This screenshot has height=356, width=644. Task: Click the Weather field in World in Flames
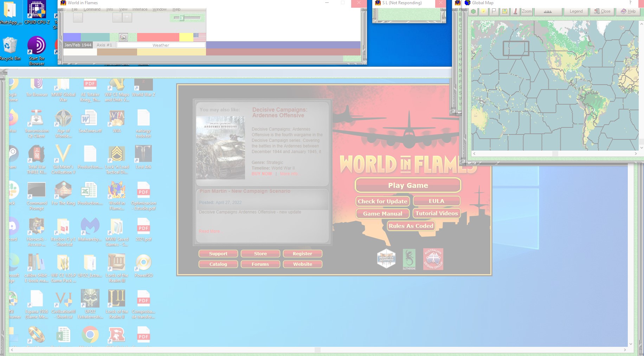(161, 45)
